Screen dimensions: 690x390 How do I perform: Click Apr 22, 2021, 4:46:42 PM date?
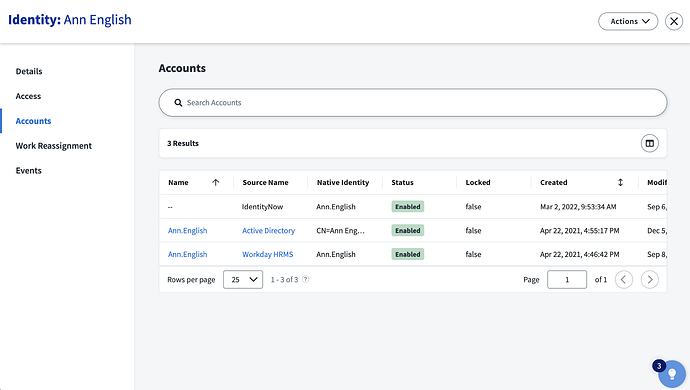click(x=580, y=254)
